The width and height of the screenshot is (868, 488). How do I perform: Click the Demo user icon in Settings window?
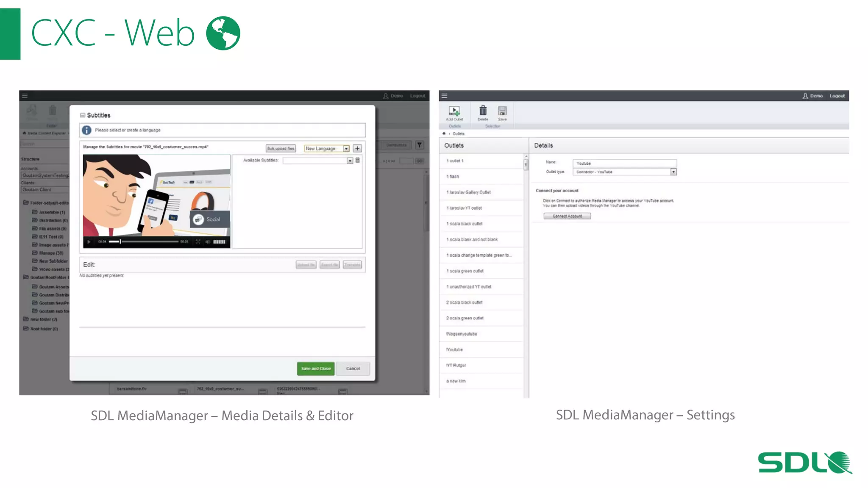pyautogui.click(x=805, y=96)
